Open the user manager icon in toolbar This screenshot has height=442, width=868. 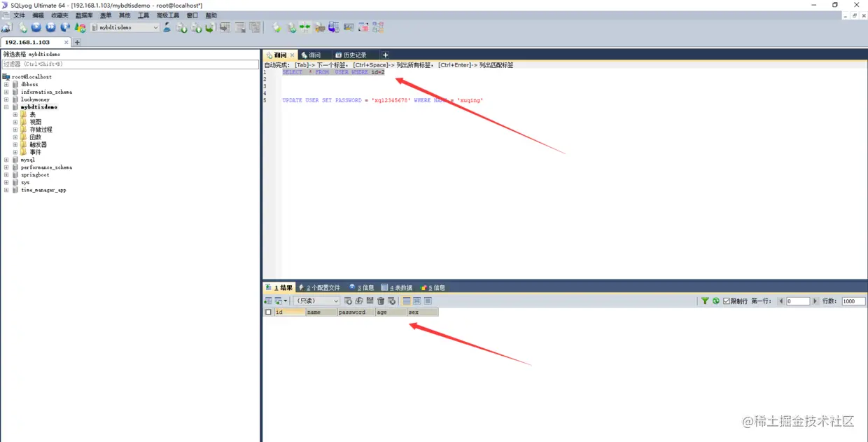(167, 28)
